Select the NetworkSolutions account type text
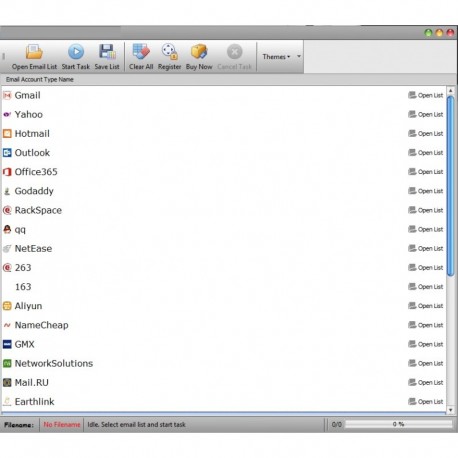458x458 pixels. coord(54,363)
